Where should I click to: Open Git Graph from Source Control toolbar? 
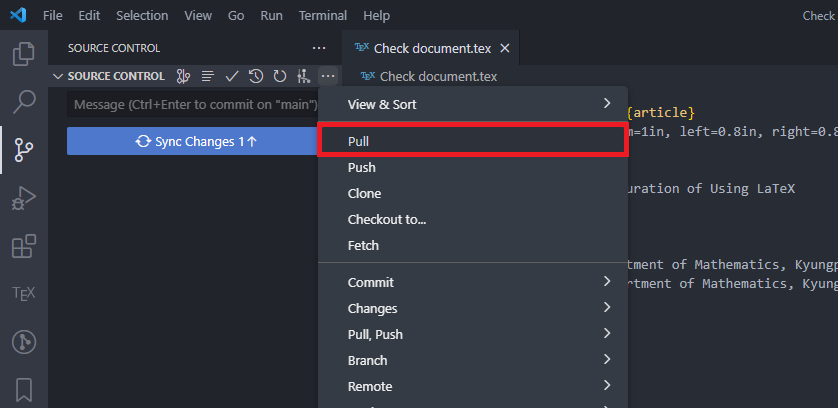(183, 76)
